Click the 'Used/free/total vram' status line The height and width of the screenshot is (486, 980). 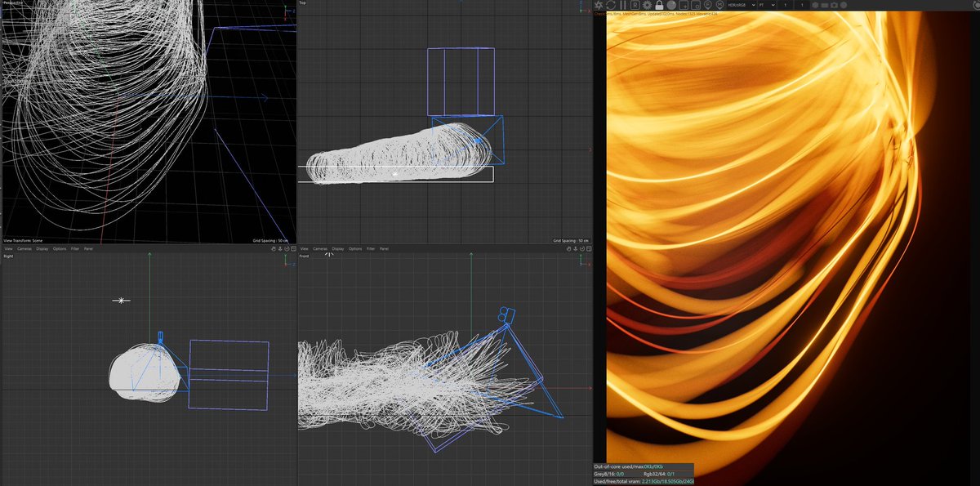pos(644,482)
